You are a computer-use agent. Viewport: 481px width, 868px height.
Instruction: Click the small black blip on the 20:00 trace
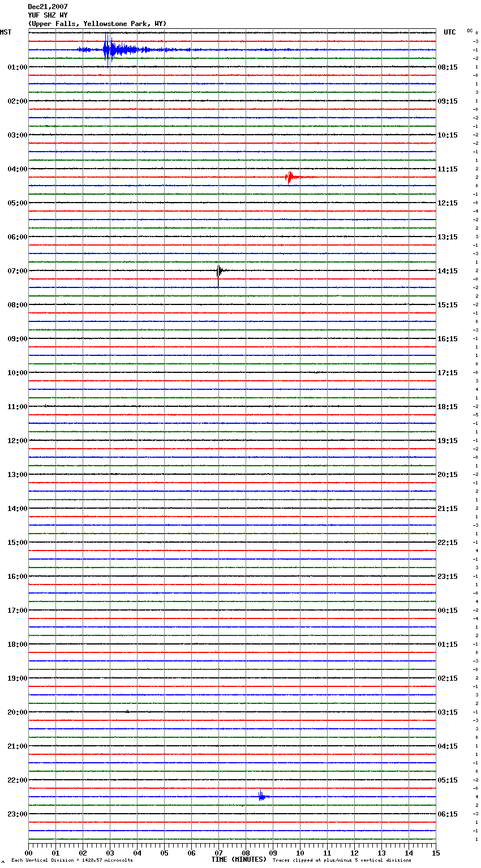tap(127, 711)
